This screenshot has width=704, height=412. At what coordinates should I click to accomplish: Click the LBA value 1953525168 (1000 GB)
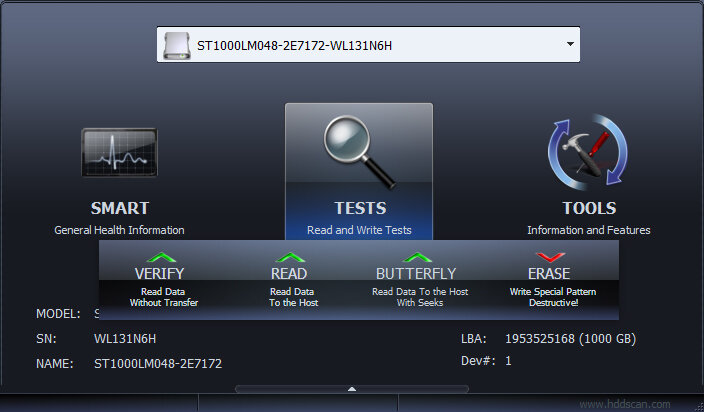[571, 339]
